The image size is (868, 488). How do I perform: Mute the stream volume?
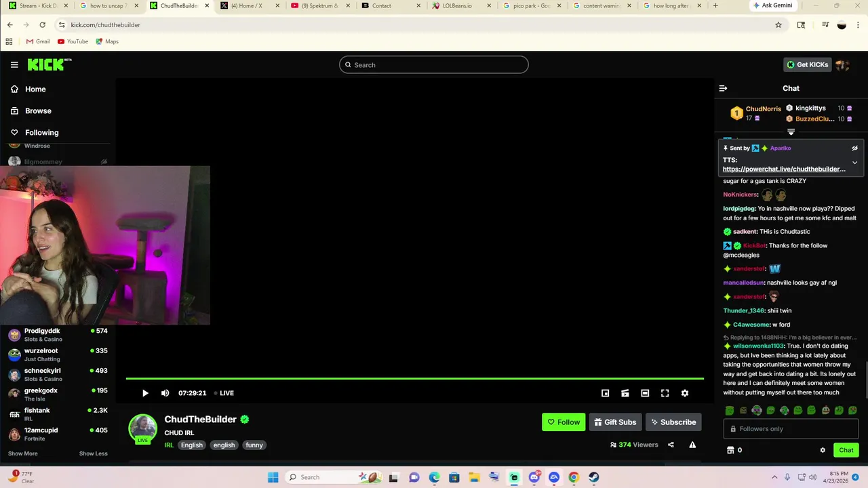[x=165, y=393]
